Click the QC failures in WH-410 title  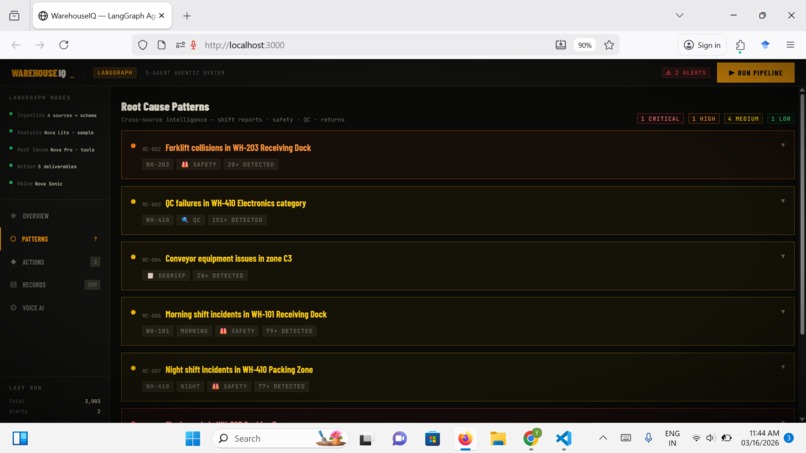click(235, 204)
